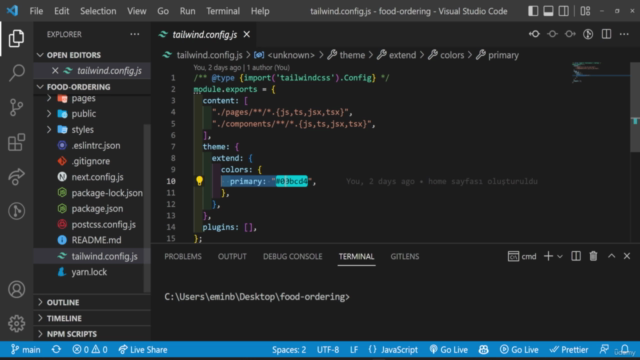
Task: Add a new terminal with plus
Action: coord(548,256)
